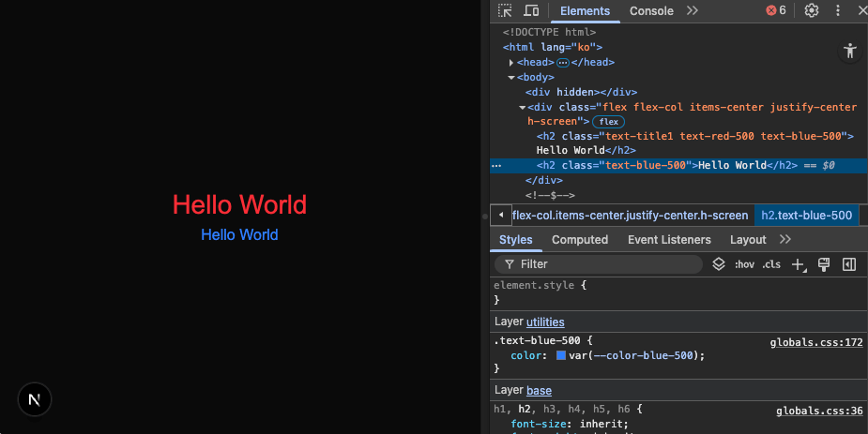
Task: Focus the styles Filter input
Action: coord(599,264)
